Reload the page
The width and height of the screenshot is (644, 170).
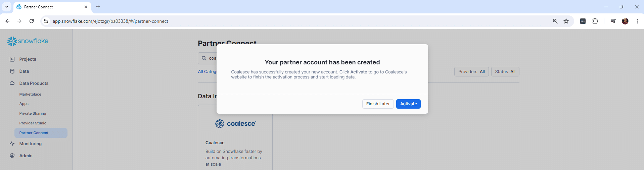point(32,21)
